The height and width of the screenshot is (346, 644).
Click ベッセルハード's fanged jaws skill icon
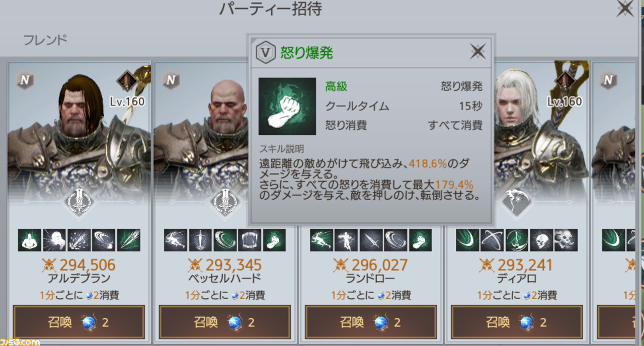click(250, 240)
